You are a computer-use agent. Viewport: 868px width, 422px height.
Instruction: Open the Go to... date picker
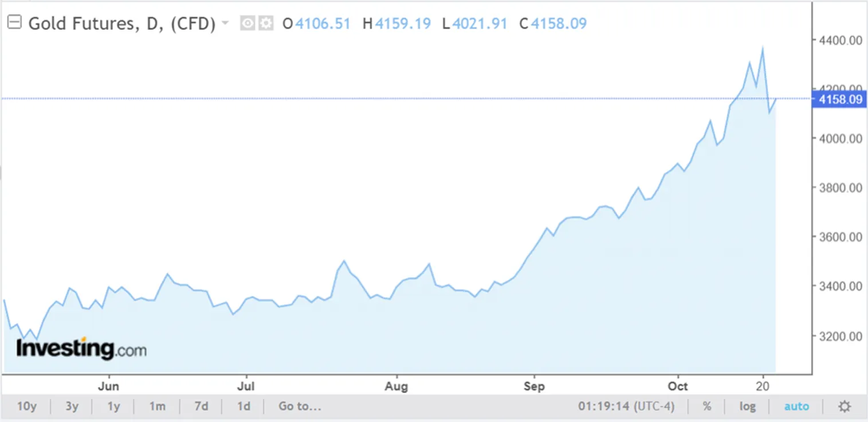point(300,407)
